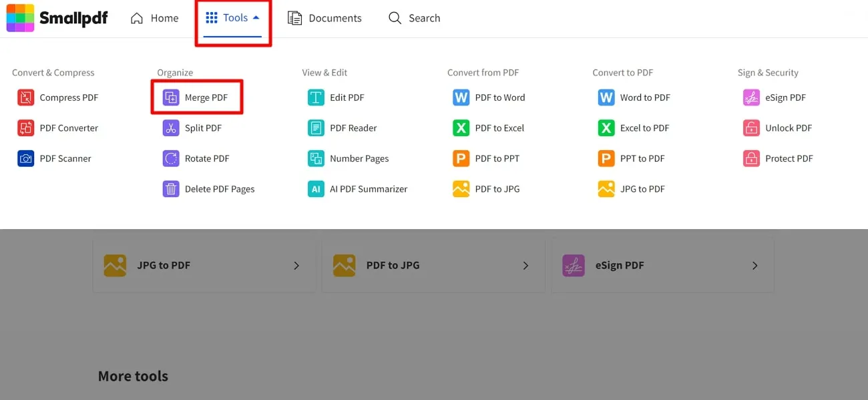The height and width of the screenshot is (400, 868).
Task: Click the Search magnifier icon
Action: (395, 18)
